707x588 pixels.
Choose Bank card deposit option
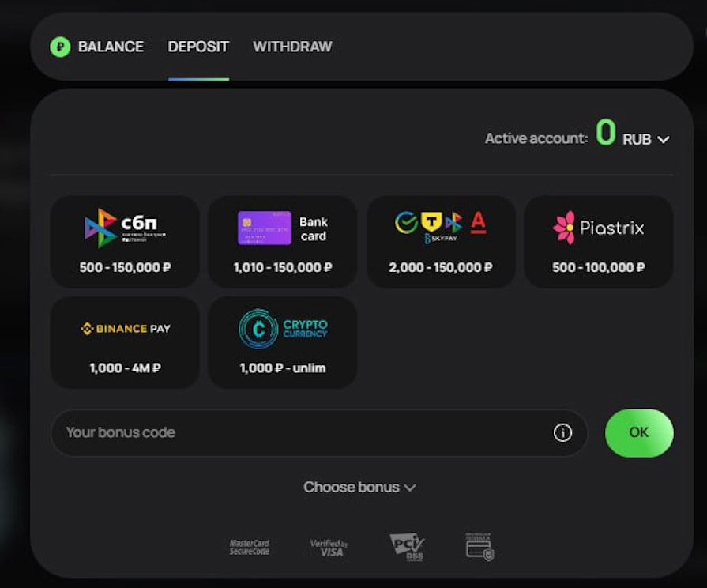coord(282,241)
